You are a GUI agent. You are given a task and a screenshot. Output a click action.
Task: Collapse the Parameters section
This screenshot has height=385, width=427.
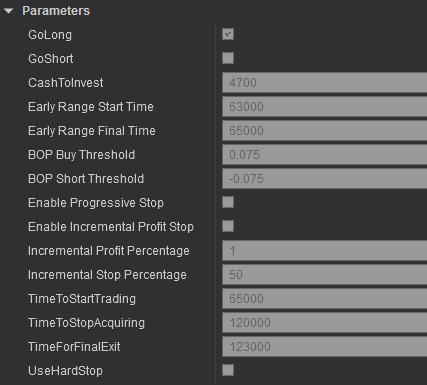pyautogui.click(x=9, y=11)
